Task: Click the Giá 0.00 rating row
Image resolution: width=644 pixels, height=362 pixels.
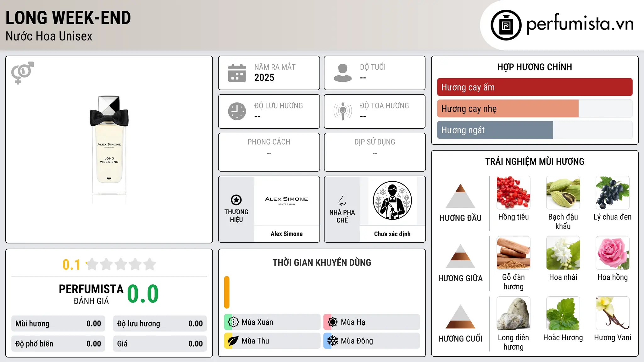Action: [x=160, y=344]
